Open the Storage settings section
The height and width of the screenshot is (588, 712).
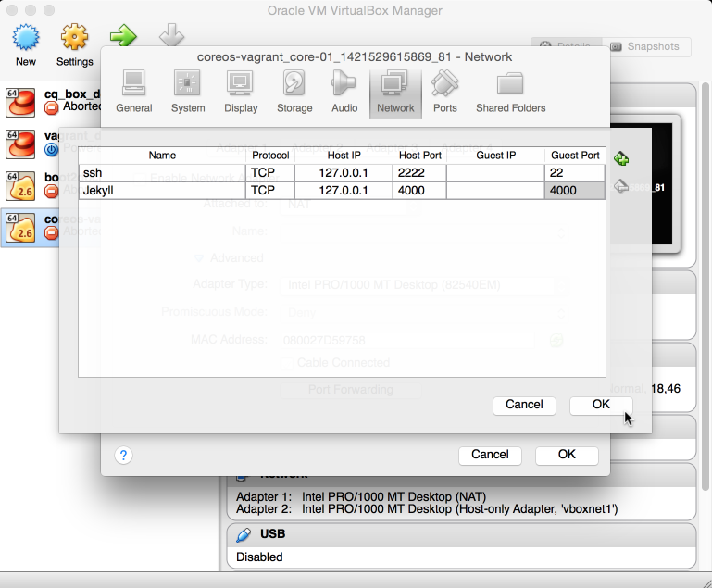pyautogui.click(x=294, y=93)
